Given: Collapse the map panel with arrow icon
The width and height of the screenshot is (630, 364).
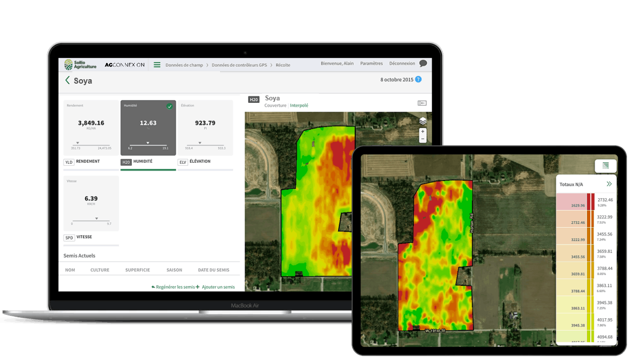Looking at the screenshot, I should tap(422, 103).
